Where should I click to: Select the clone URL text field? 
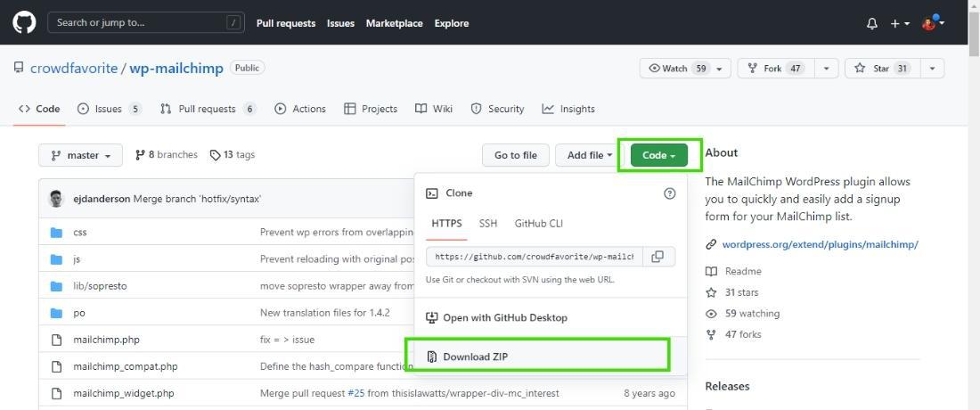click(x=535, y=257)
